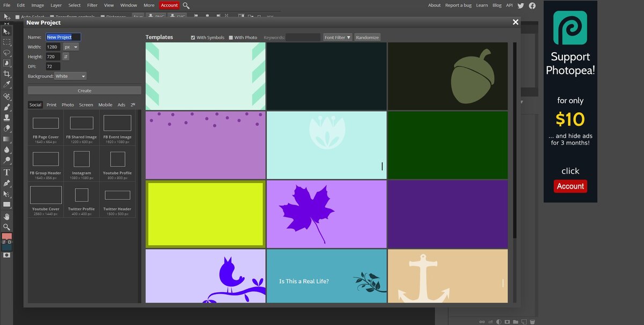644x325 pixels.
Task: Open the Layer menu
Action: click(56, 5)
